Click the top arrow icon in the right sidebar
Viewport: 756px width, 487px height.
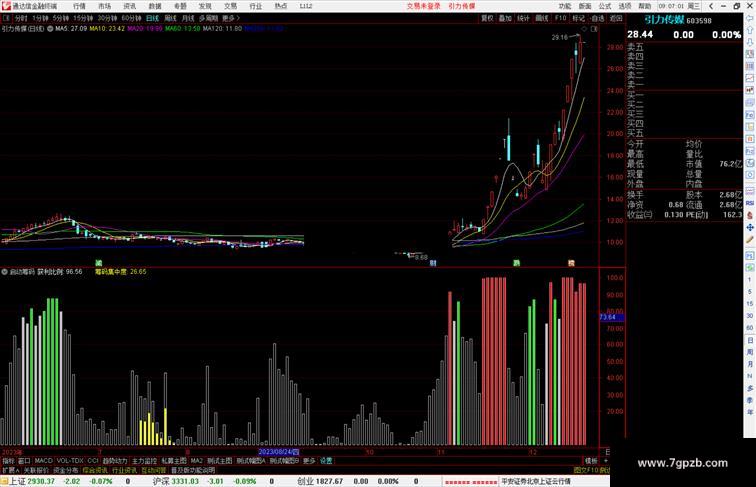coord(750,18)
